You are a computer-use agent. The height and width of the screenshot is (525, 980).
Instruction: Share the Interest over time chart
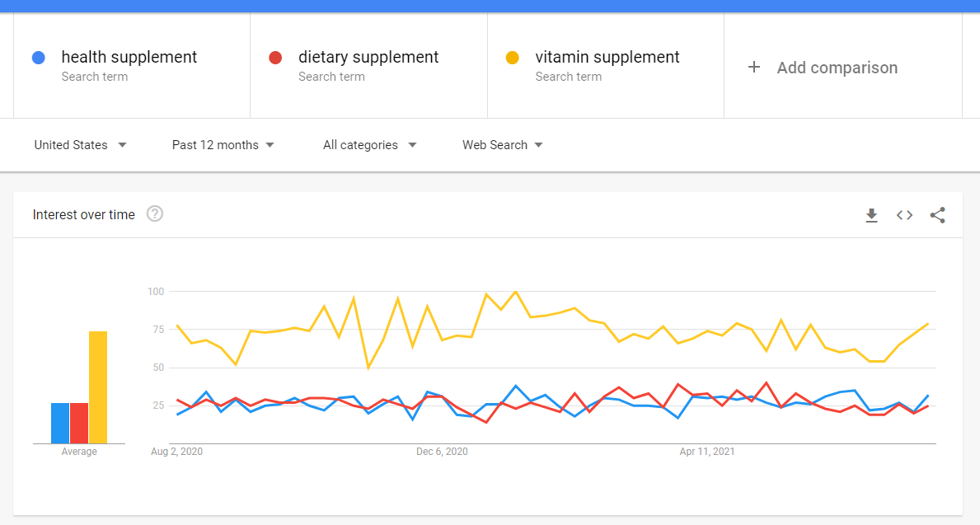coord(937,215)
